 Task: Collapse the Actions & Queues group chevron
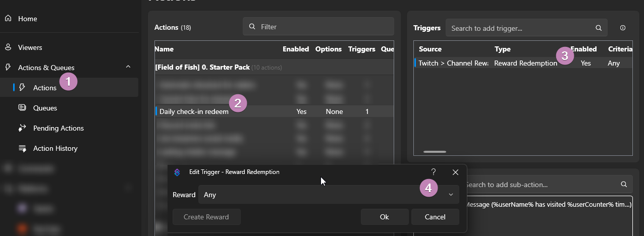coord(128,67)
